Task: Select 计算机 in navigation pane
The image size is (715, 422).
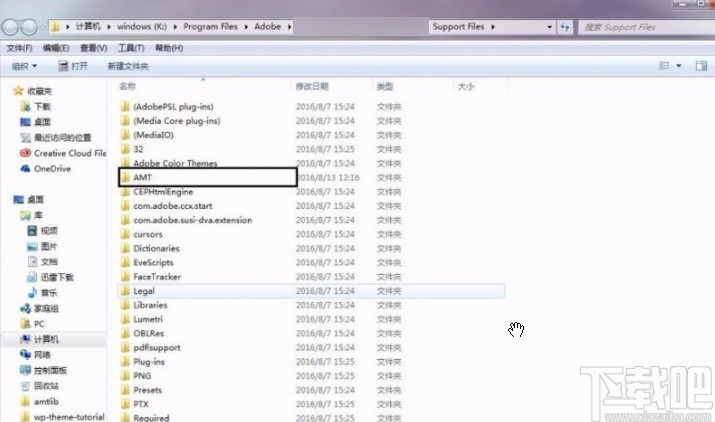Action: tap(39, 339)
